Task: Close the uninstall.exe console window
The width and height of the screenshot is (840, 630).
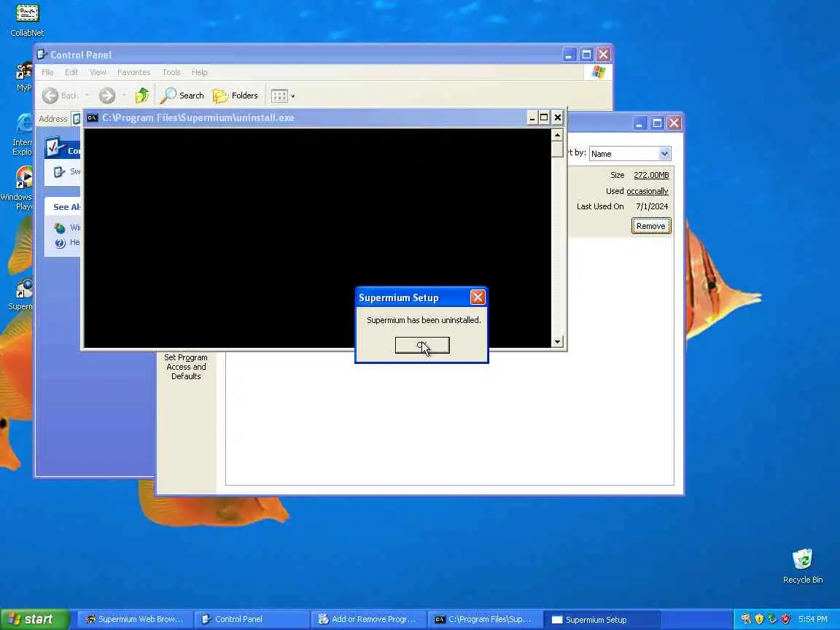Action: click(x=557, y=118)
